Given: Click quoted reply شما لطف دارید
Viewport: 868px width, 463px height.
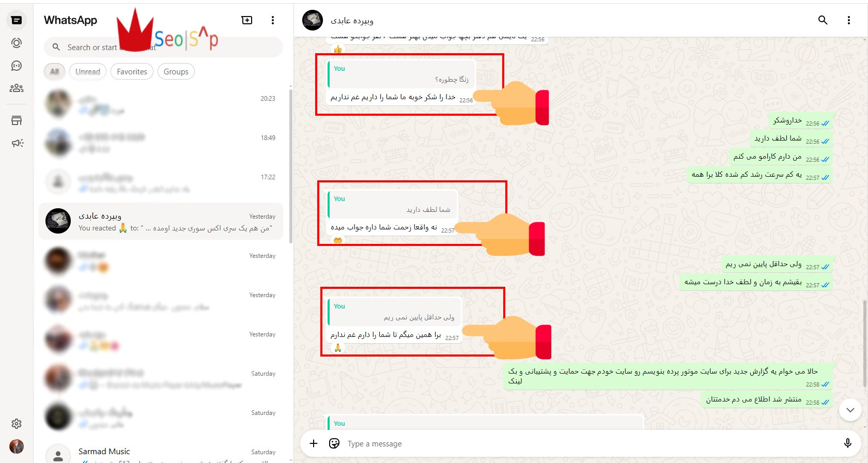Looking at the screenshot, I should (393, 205).
